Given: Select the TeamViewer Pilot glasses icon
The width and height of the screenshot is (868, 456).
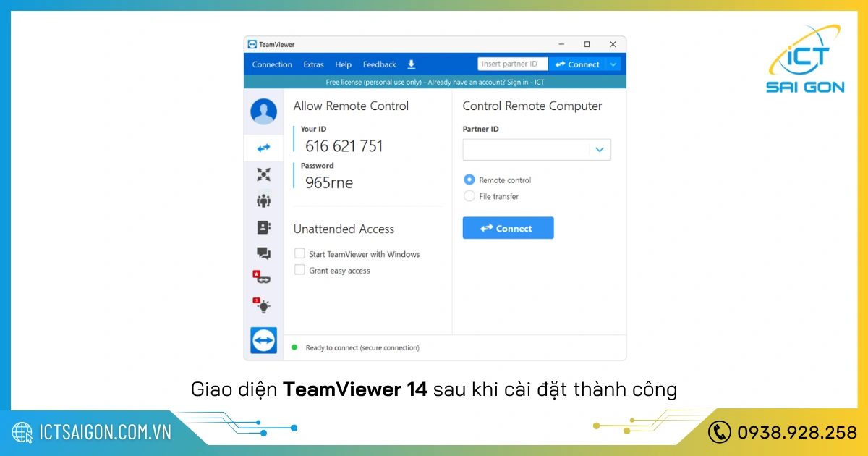Looking at the screenshot, I should (263, 276).
